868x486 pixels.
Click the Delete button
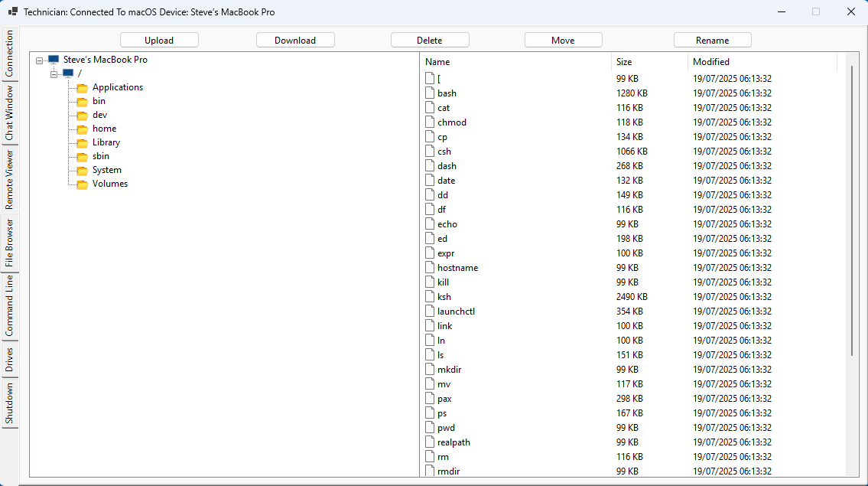[x=430, y=40]
